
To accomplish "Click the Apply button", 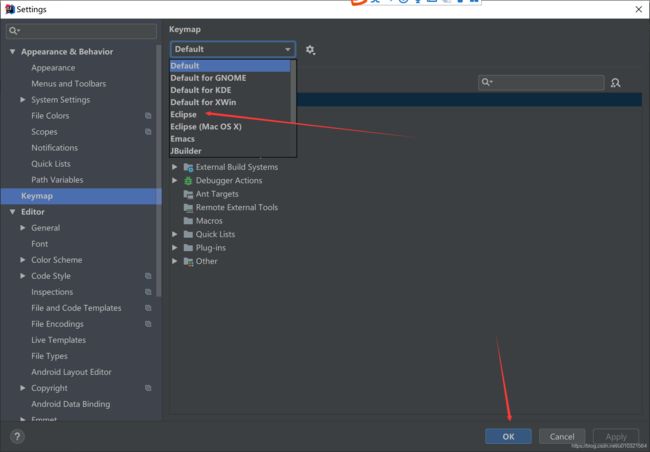I will tap(616, 436).
